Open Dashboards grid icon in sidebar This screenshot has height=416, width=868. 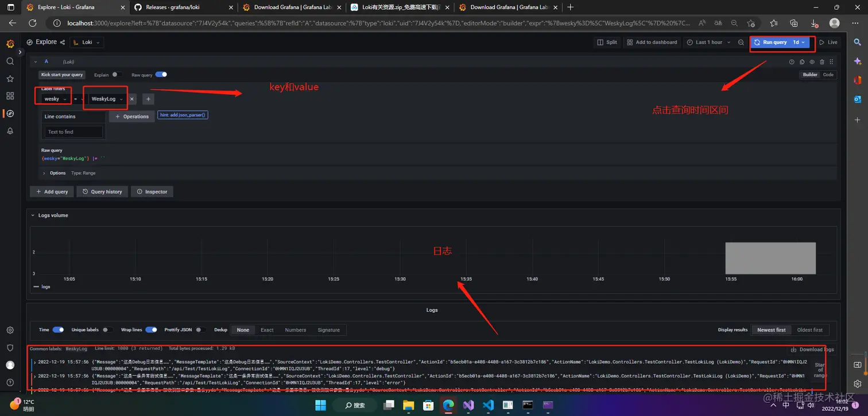10,96
